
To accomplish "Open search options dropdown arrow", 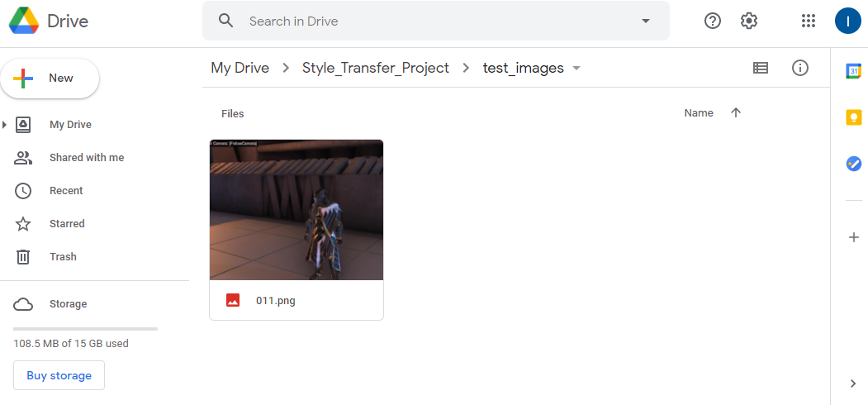I will [645, 21].
